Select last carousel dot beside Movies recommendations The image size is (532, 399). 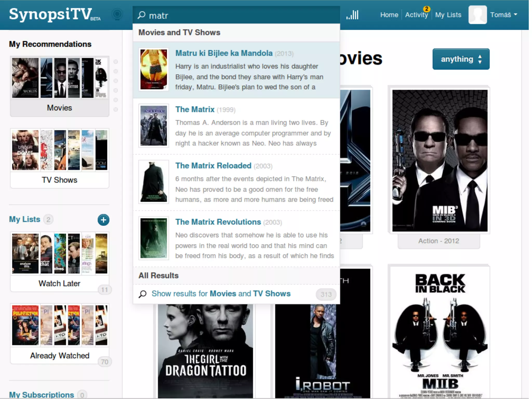[116, 109]
